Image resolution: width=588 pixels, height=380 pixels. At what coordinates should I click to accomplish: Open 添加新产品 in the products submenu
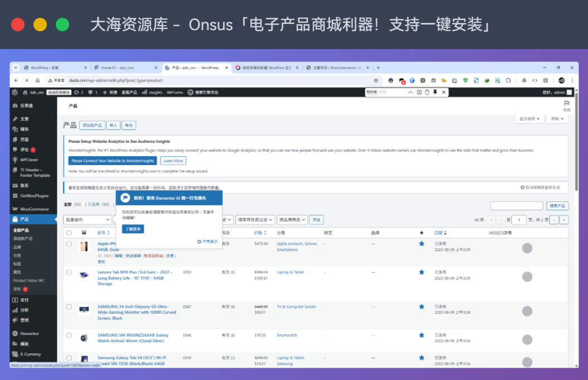pos(23,238)
